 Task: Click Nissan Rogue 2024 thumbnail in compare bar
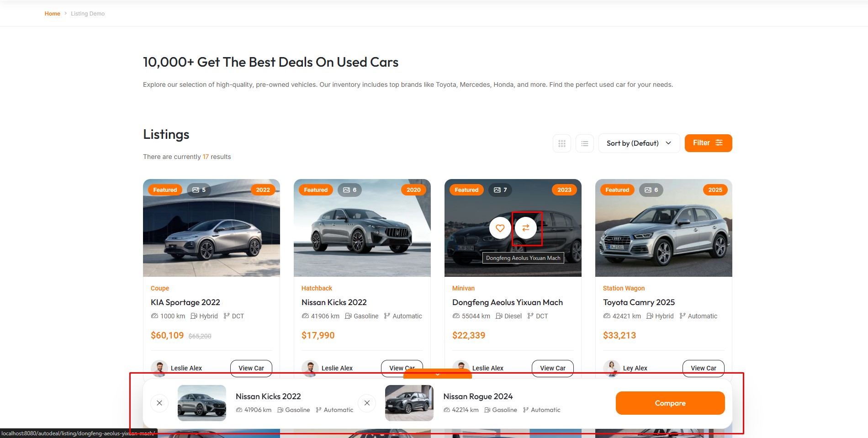[409, 403]
